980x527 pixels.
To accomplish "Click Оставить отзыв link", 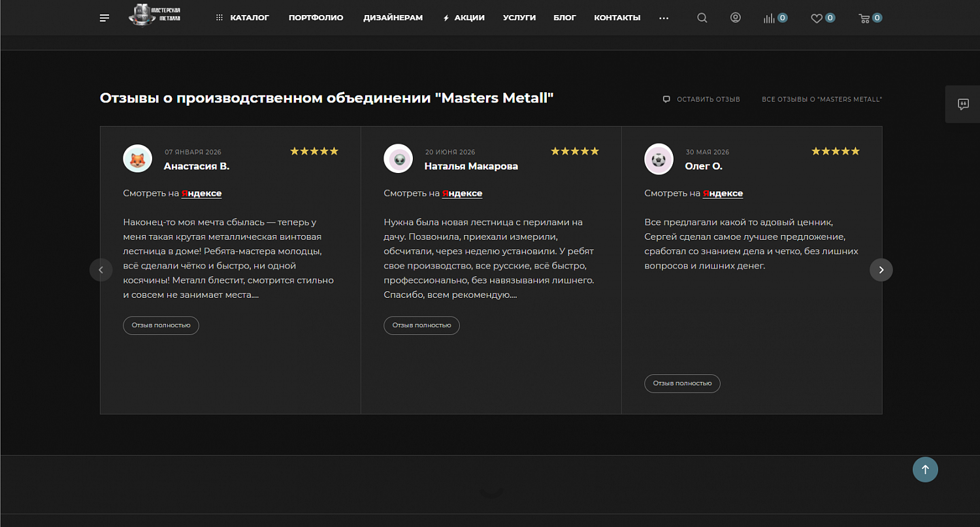I will pos(702,99).
